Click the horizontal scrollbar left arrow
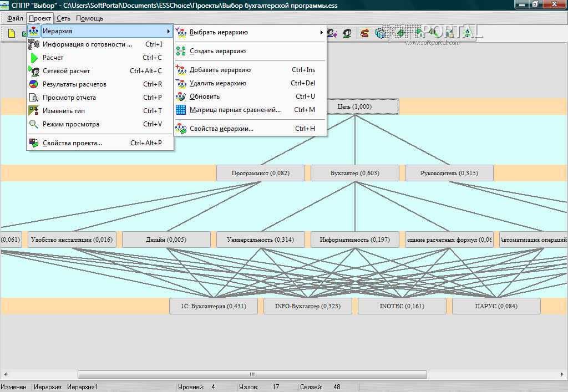The width and height of the screenshot is (568, 392). coord(5,374)
